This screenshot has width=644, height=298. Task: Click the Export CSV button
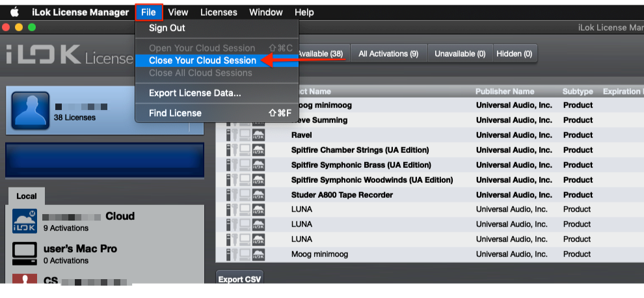click(x=239, y=278)
